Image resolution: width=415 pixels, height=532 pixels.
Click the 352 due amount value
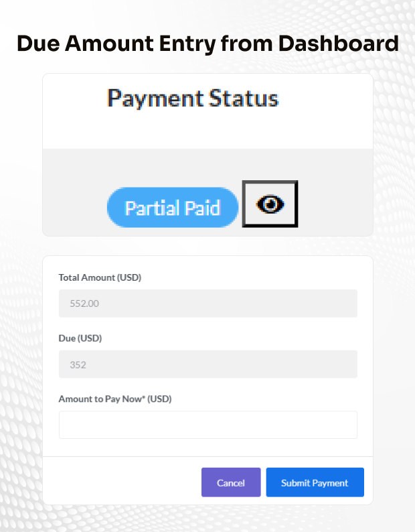coord(78,364)
